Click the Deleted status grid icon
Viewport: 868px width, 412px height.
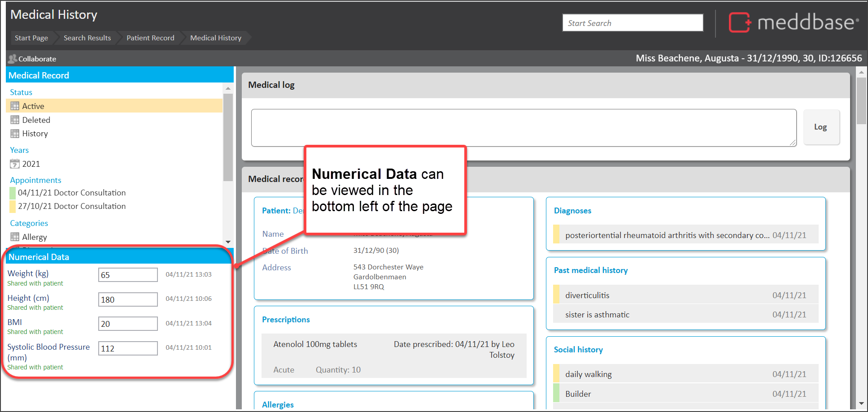[15, 120]
